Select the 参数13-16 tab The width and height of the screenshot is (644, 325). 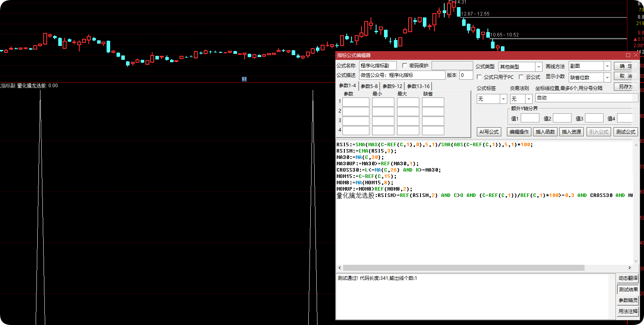418,86
